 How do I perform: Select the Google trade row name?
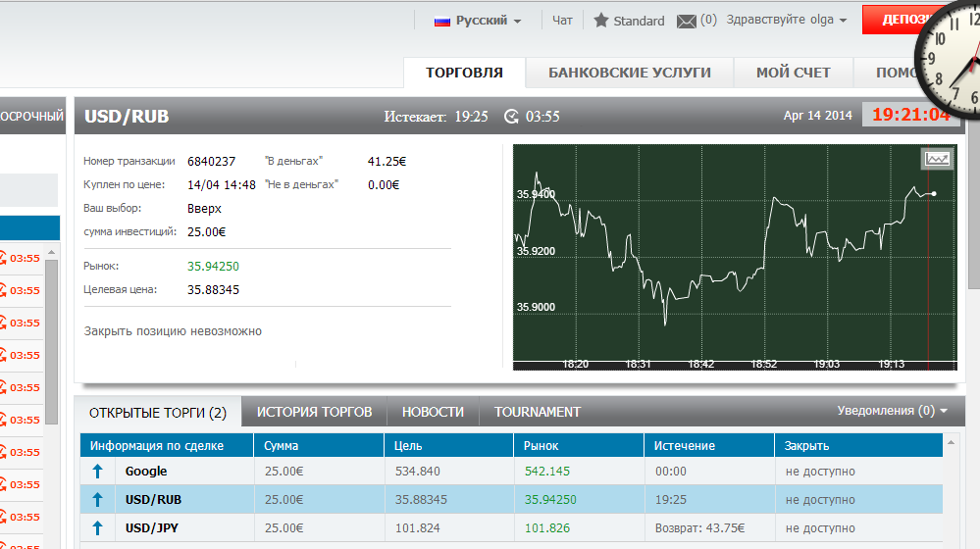145,472
